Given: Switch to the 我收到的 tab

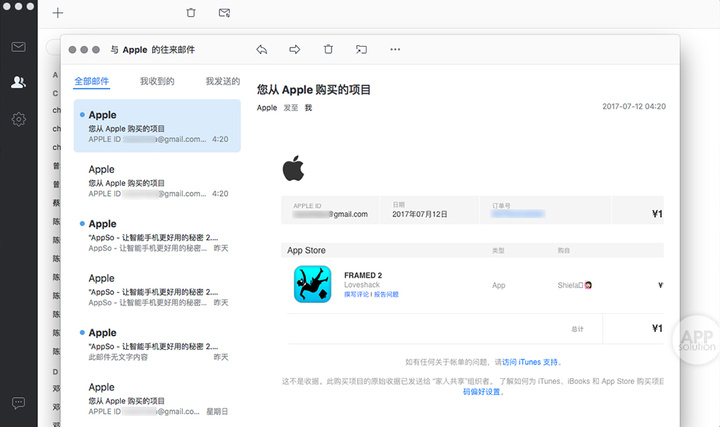Looking at the screenshot, I should (x=157, y=81).
